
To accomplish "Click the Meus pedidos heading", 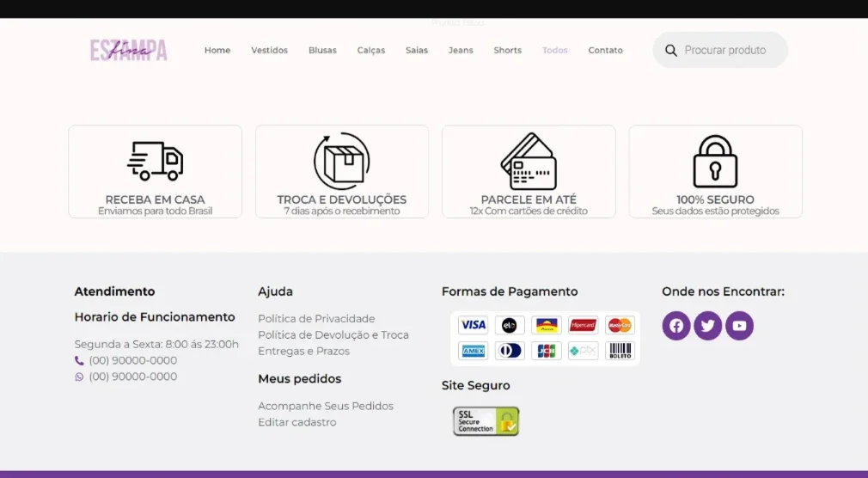I will [299, 379].
